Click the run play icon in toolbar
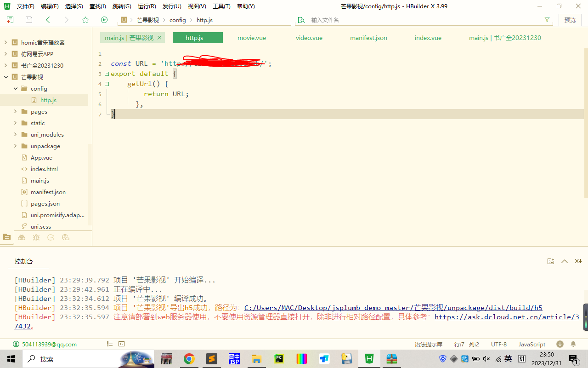588x368 pixels. 104,20
